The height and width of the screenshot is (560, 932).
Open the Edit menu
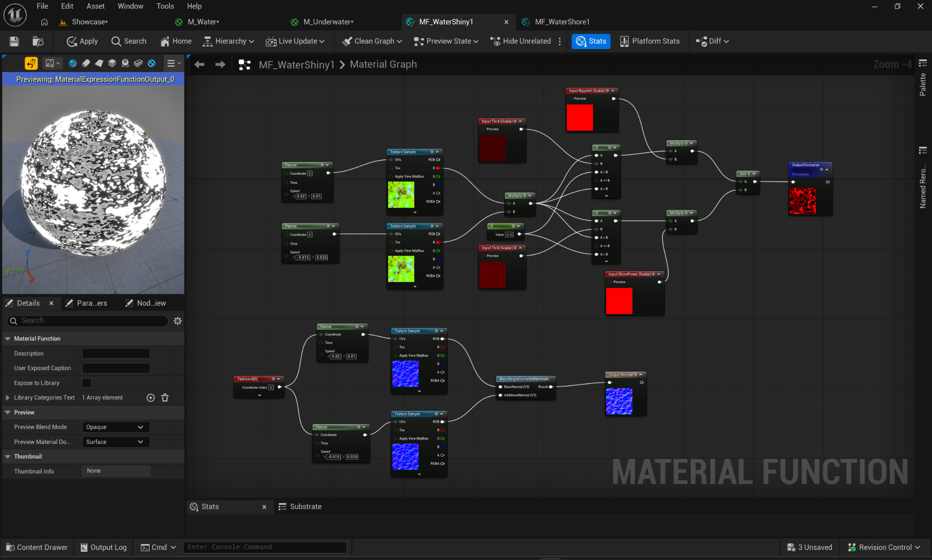coord(67,6)
